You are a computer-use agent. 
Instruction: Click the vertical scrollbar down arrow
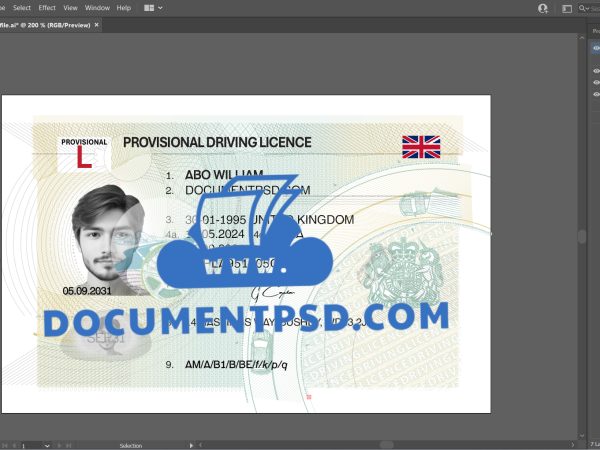(582, 435)
